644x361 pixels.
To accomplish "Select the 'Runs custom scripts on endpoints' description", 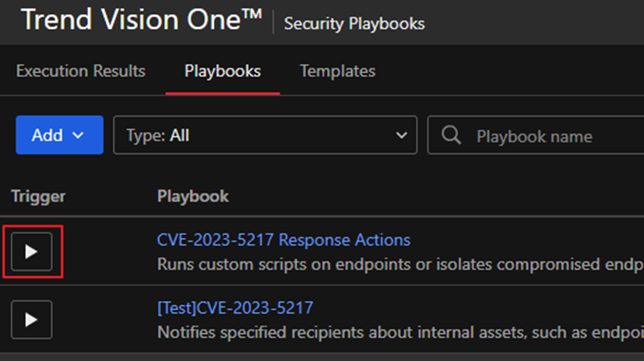I will click(397, 264).
